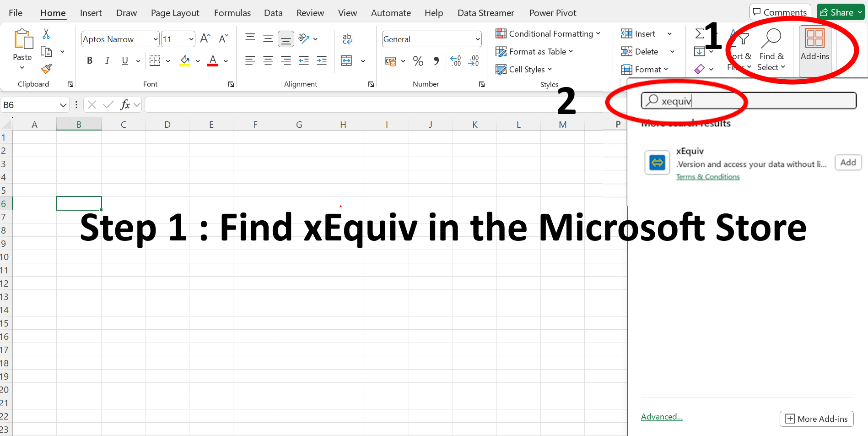Screen dimensions: 868x436
Task: Click the Insert Function fx icon
Action: 125,105
